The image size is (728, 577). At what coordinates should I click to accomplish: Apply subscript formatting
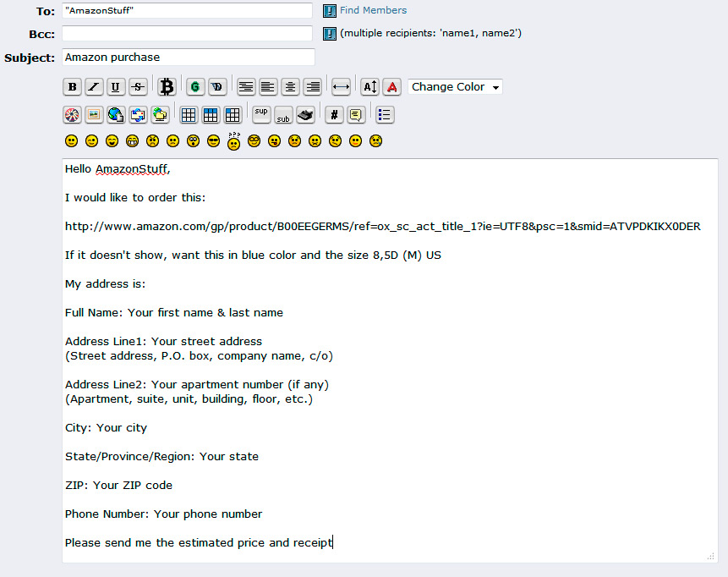click(283, 115)
